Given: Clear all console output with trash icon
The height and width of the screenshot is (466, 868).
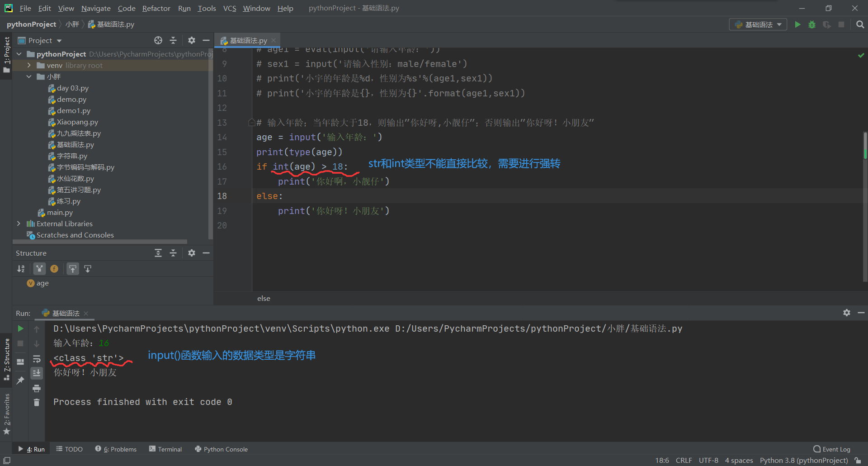Looking at the screenshot, I should pyautogui.click(x=37, y=402).
